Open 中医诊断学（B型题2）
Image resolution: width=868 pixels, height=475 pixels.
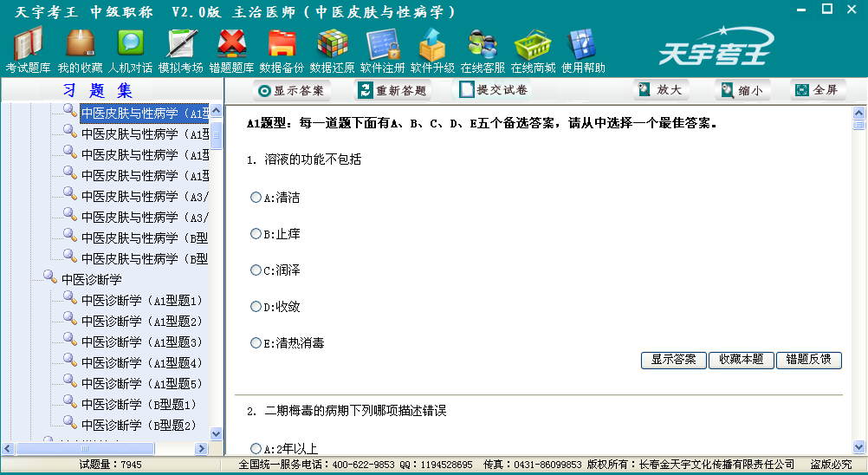coord(139,426)
